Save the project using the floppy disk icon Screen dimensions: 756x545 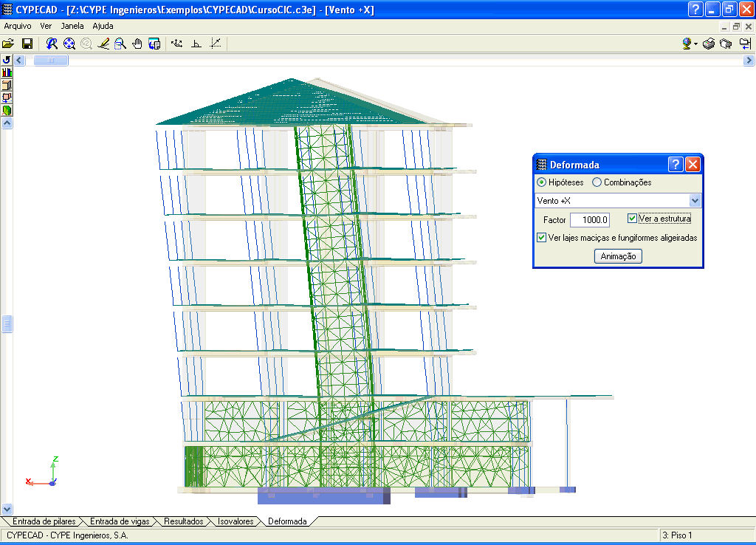27,44
